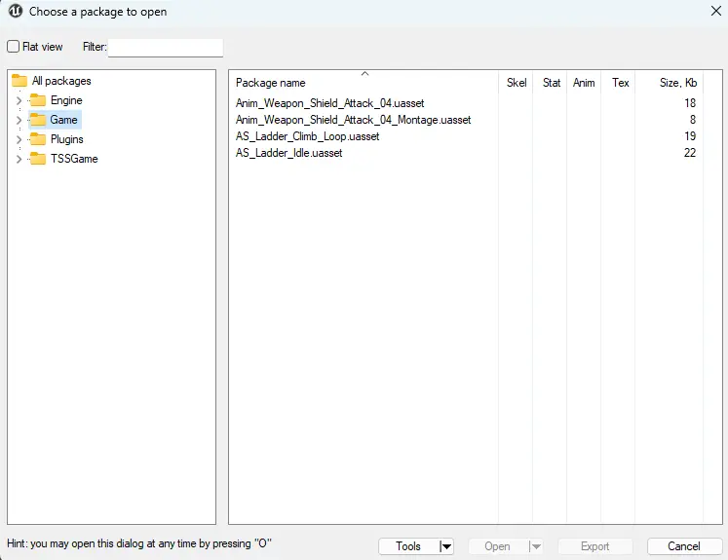Click the Open button
Viewport: 728px width, 560px height.
497,546
